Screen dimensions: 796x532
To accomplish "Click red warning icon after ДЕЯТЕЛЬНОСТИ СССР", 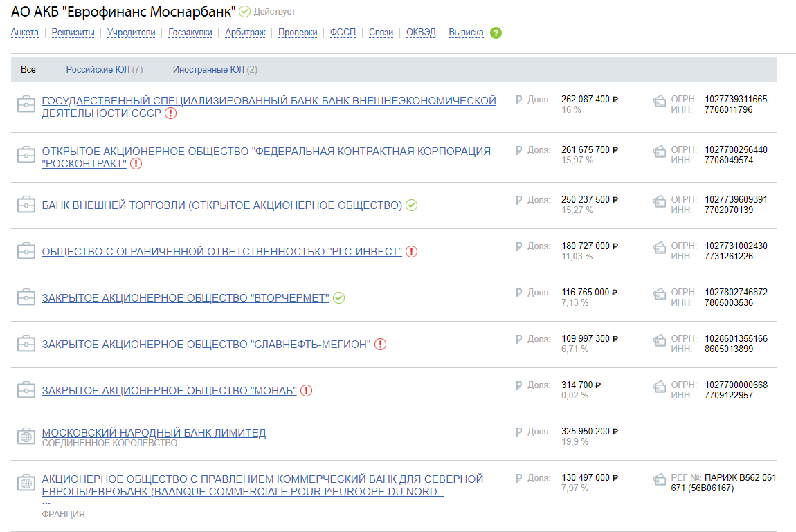I will [170, 113].
